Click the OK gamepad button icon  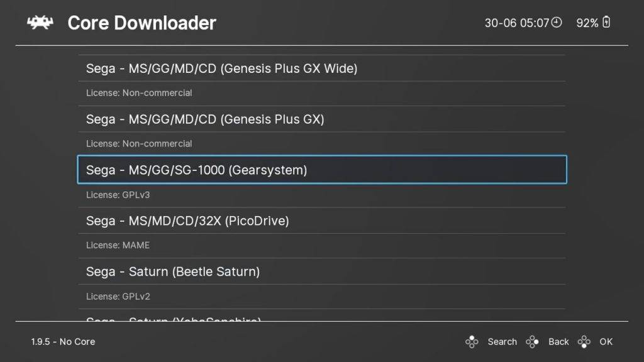584,341
